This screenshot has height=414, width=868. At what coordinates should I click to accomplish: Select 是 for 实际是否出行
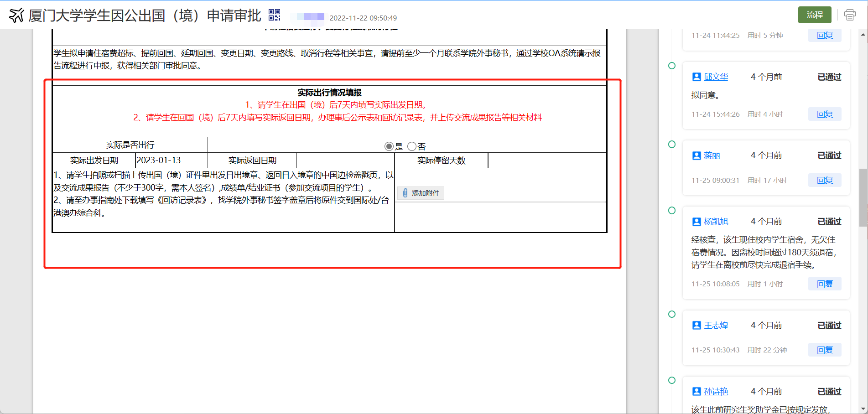click(389, 146)
